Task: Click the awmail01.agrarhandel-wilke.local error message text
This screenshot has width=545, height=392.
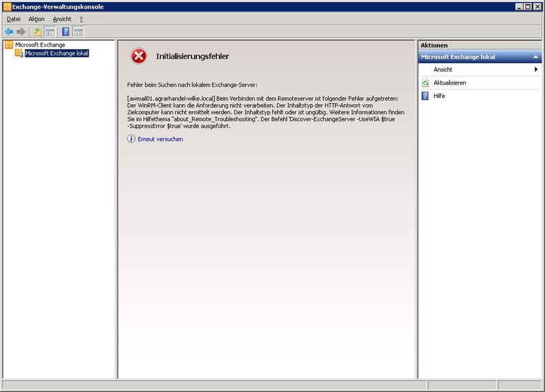Action: pos(266,112)
